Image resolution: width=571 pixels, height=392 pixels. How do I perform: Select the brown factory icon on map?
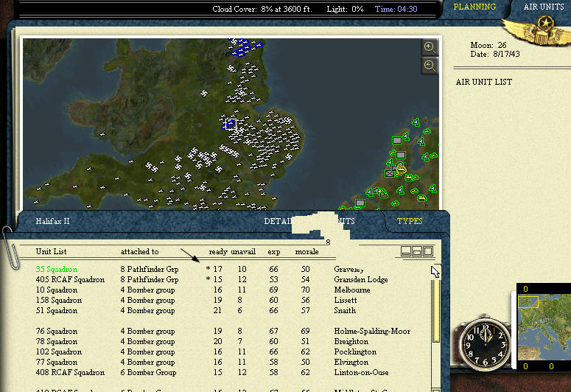383,195
